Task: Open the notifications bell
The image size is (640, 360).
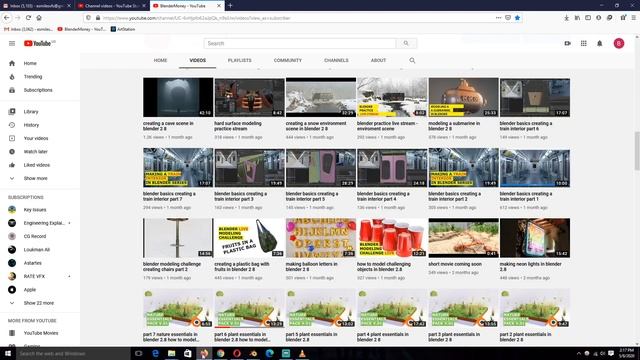Action: click(600, 43)
